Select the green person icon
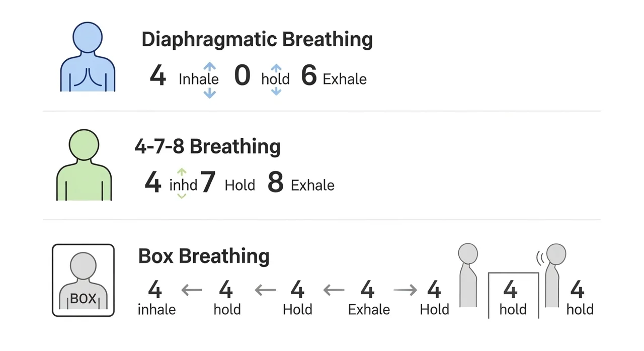 click(x=84, y=165)
